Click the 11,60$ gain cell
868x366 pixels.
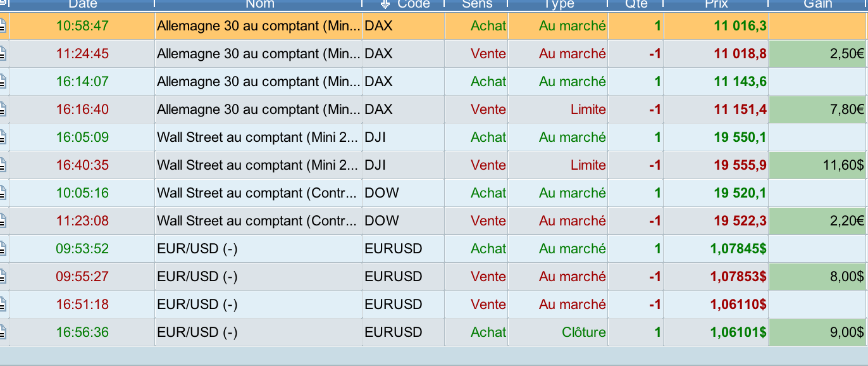click(818, 165)
